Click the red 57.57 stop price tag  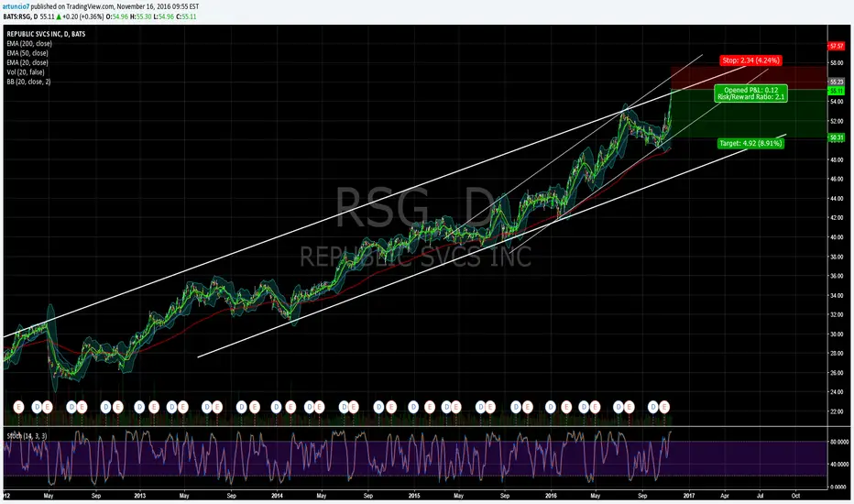coord(836,47)
